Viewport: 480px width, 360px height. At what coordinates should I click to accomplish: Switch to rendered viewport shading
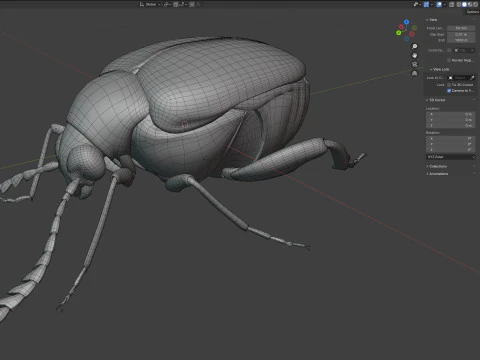point(476,4)
